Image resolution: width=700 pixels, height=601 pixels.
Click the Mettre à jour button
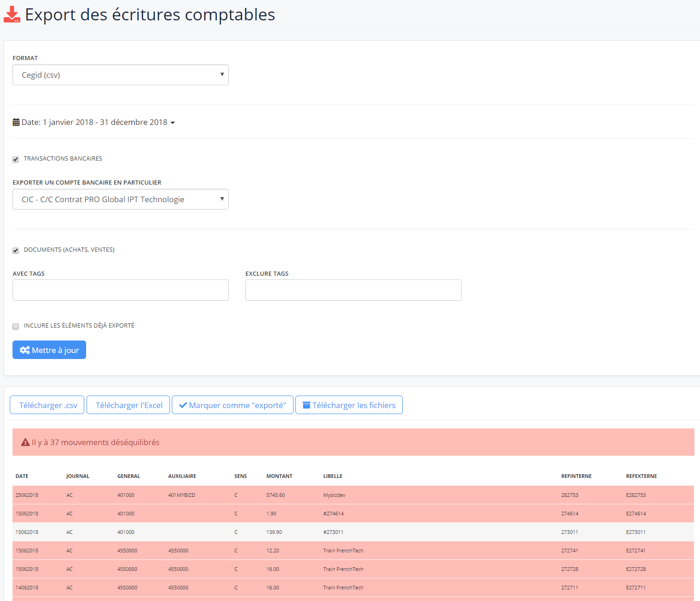[49, 350]
